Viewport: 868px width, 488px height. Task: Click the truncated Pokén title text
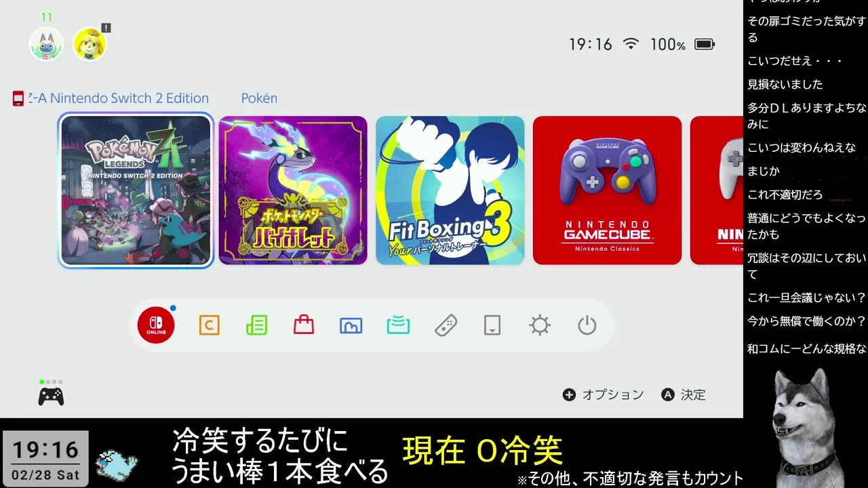coord(259,98)
